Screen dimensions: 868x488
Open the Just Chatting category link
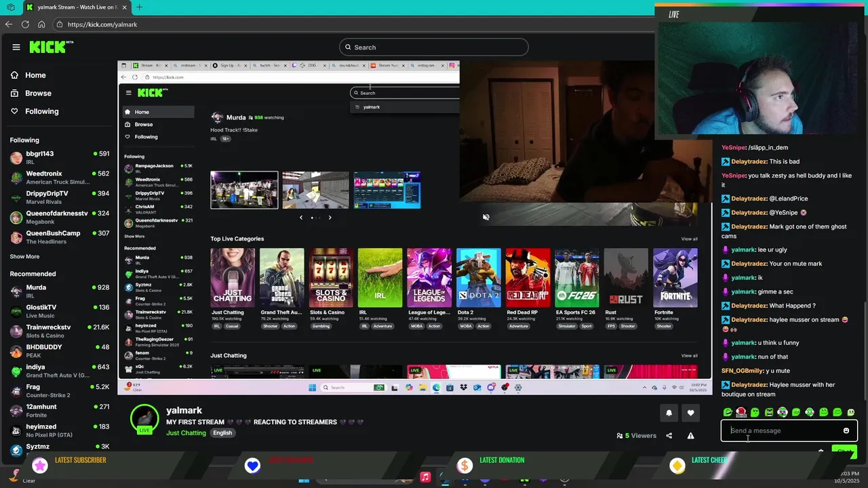coord(186,432)
